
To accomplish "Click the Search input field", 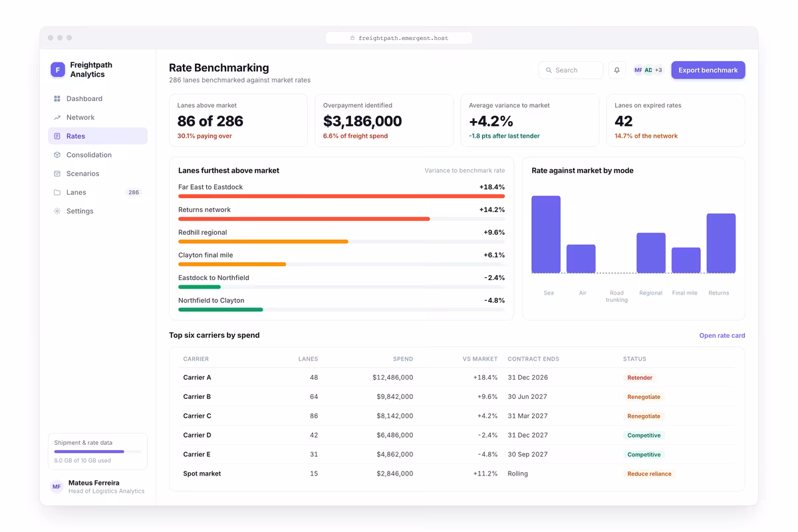I will [571, 70].
